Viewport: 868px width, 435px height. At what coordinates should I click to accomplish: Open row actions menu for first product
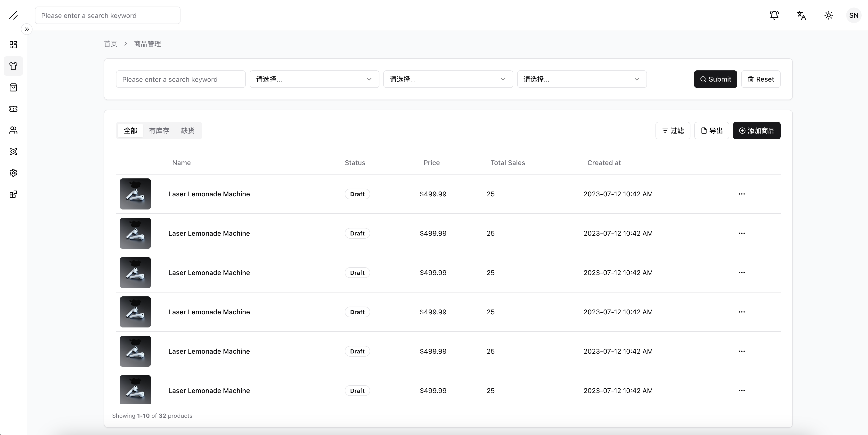pyautogui.click(x=741, y=194)
